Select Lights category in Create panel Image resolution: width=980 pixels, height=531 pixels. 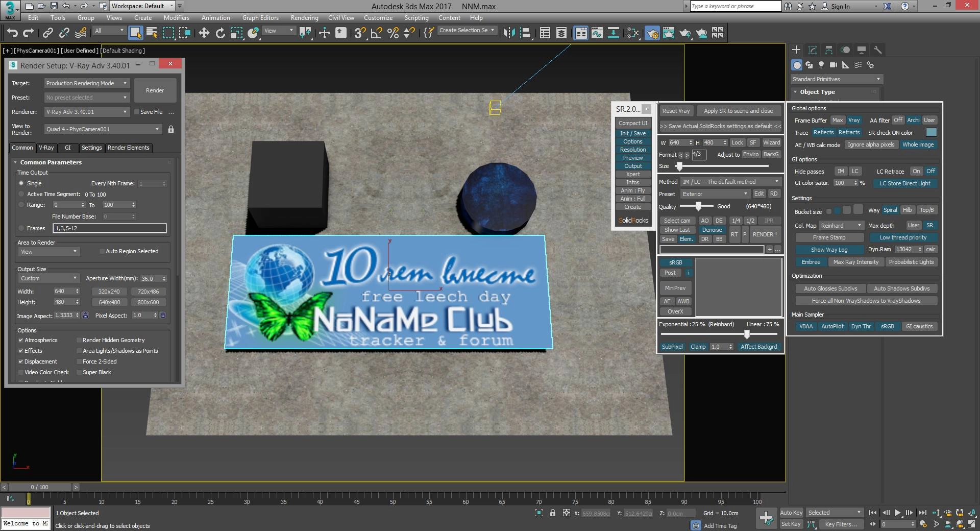pyautogui.click(x=821, y=65)
